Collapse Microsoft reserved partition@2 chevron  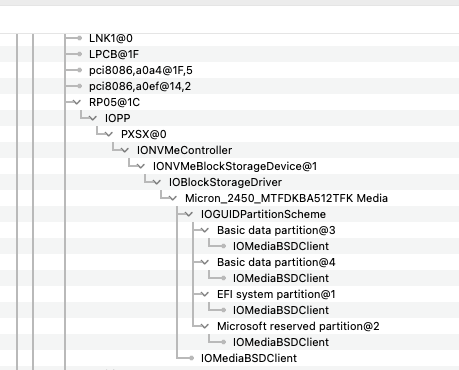[x=205, y=326]
